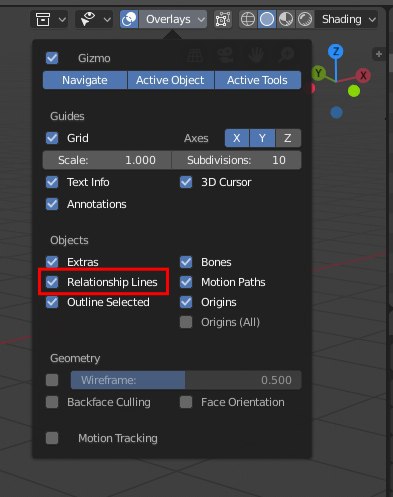
Task: Uncheck Outline Selected checkbox
Action: 52,302
